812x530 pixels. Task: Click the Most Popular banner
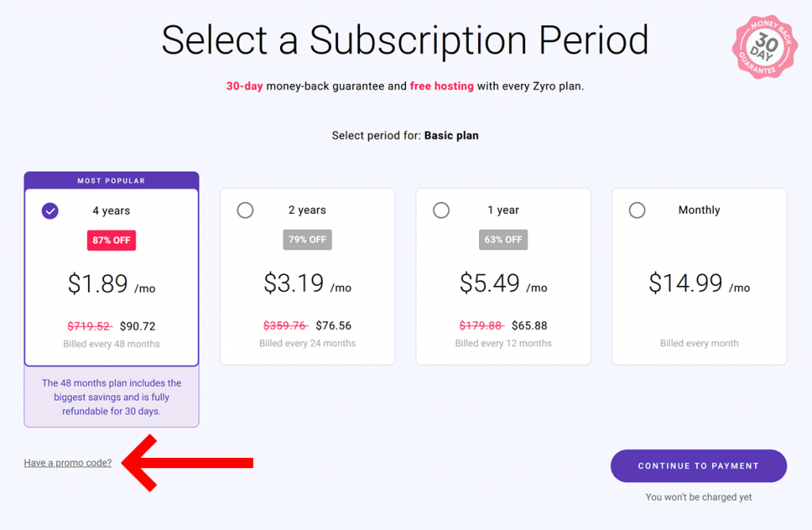click(x=111, y=181)
